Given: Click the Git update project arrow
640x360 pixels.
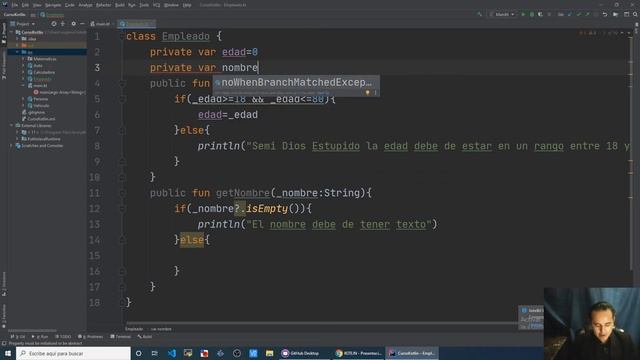Looking at the screenshot, I should pyautogui.click(x=570, y=14).
